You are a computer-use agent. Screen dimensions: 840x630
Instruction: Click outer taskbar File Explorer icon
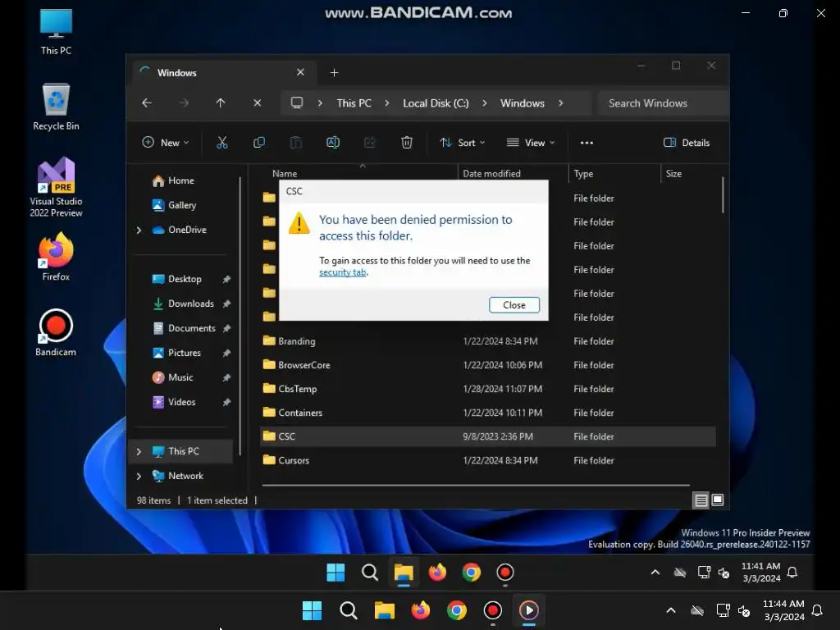click(385, 610)
